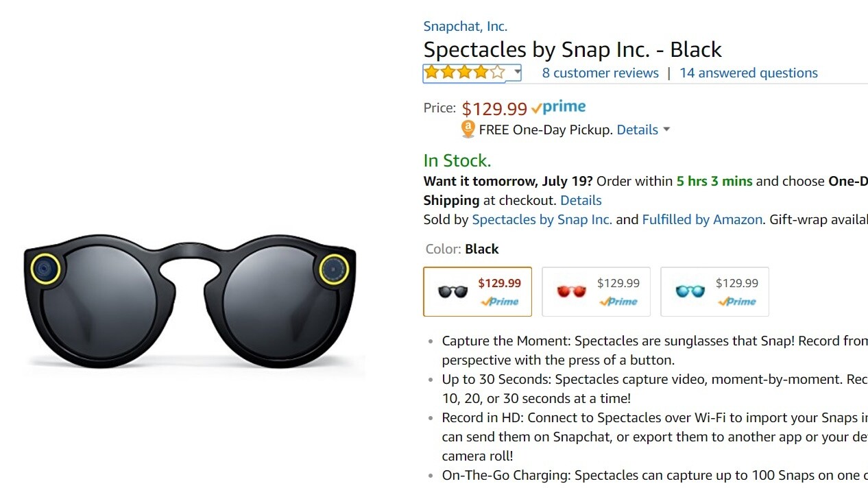Open the Snapchat, Inc. brand link

click(x=465, y=26)
